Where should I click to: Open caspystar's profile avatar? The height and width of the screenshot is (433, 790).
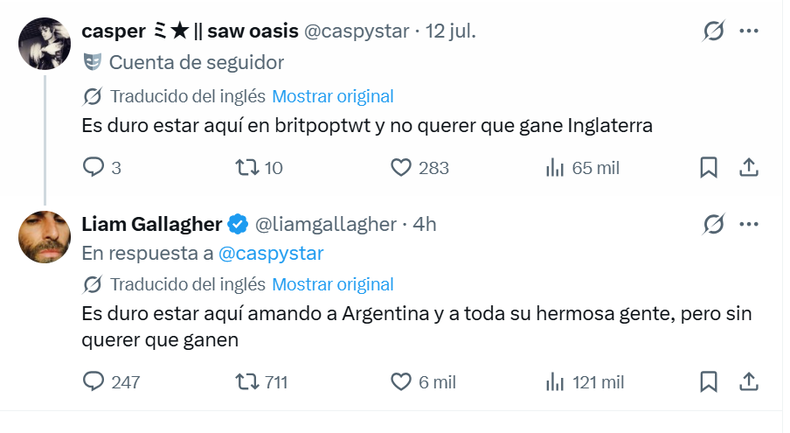pos(44,43)
